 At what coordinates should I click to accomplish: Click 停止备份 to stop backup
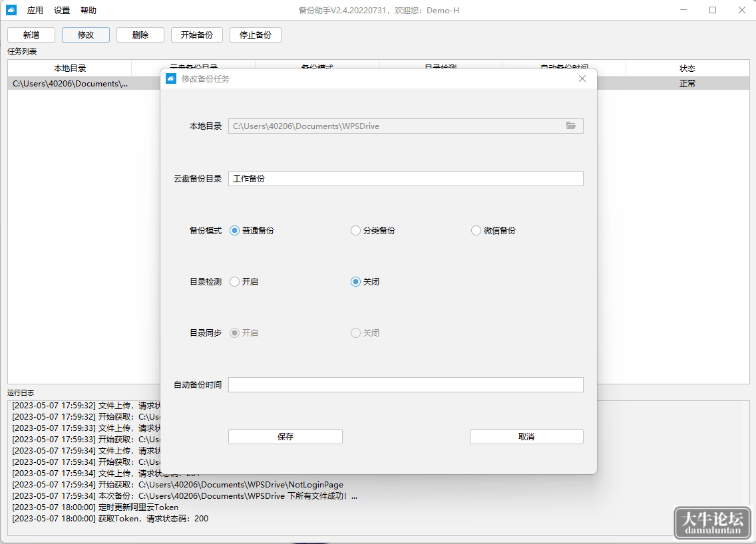[x=256, y=35]
